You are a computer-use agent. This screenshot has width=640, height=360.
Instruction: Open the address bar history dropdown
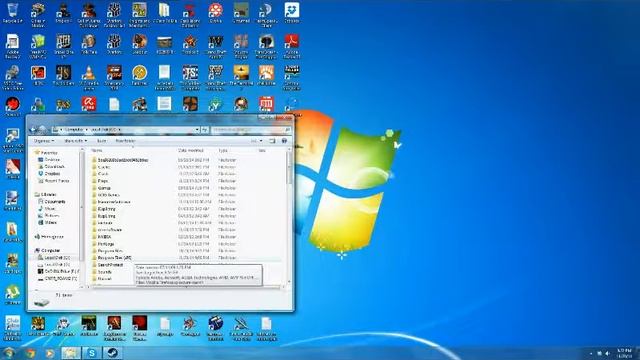coord(197,130)
